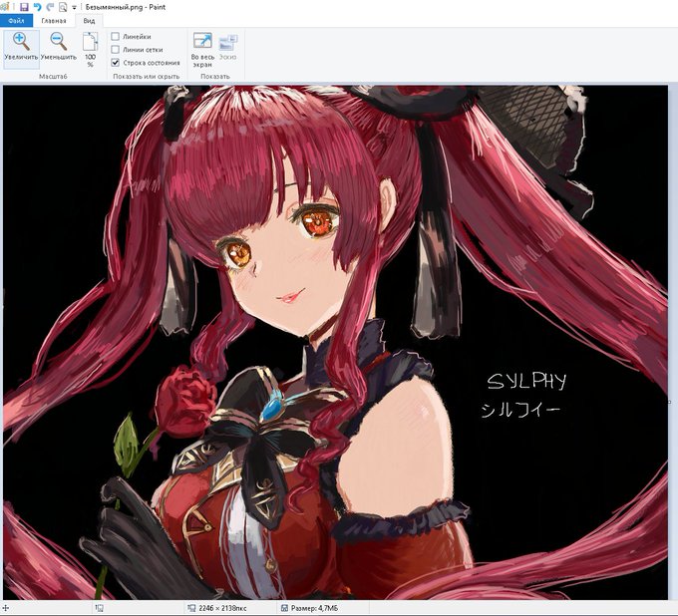
Task: Click the Показать или скрыть group label
Action: coord(147,77)
